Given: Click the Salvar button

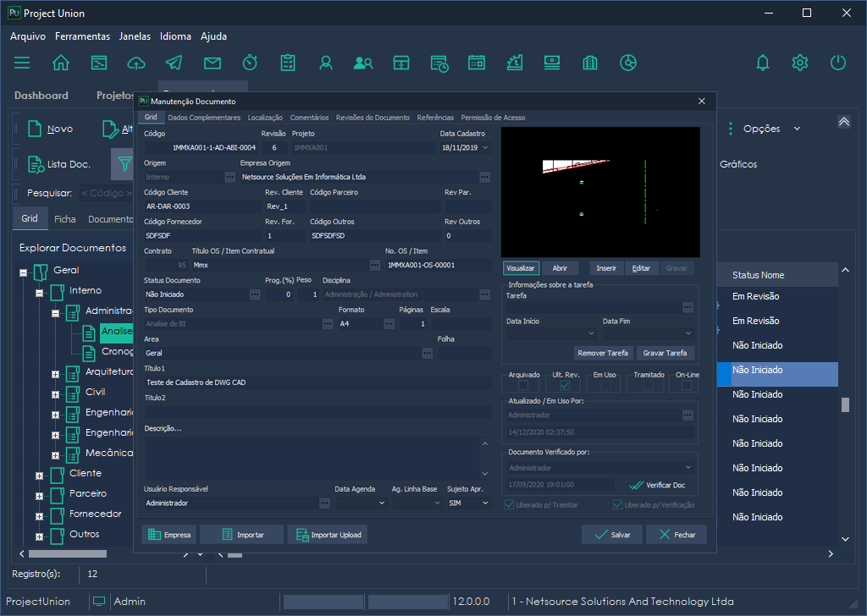Looking at the screenshot, I should point(612,535).
